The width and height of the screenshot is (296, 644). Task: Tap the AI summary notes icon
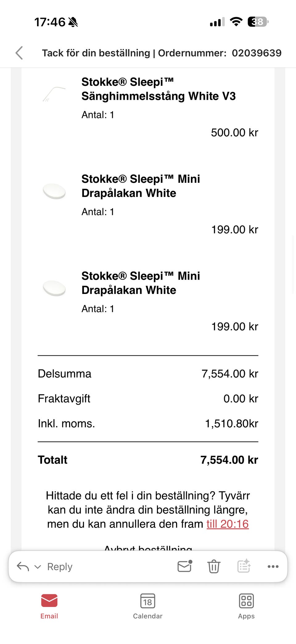(244, 566)
